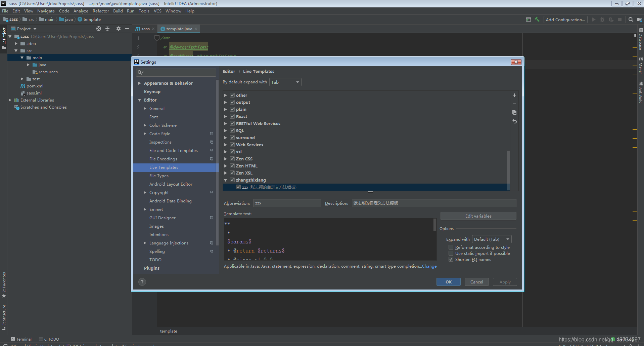Screen dimensions: 644x346
Task: Click the pom.xml Maven file icon
Action: click(x=23, y=86)
